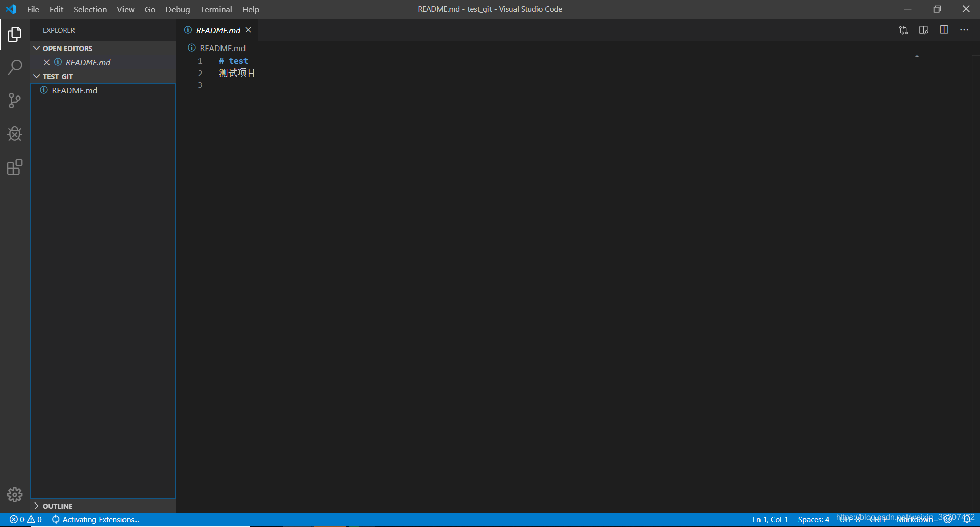Open markdown preview to the side

click(x=924, y=30)
